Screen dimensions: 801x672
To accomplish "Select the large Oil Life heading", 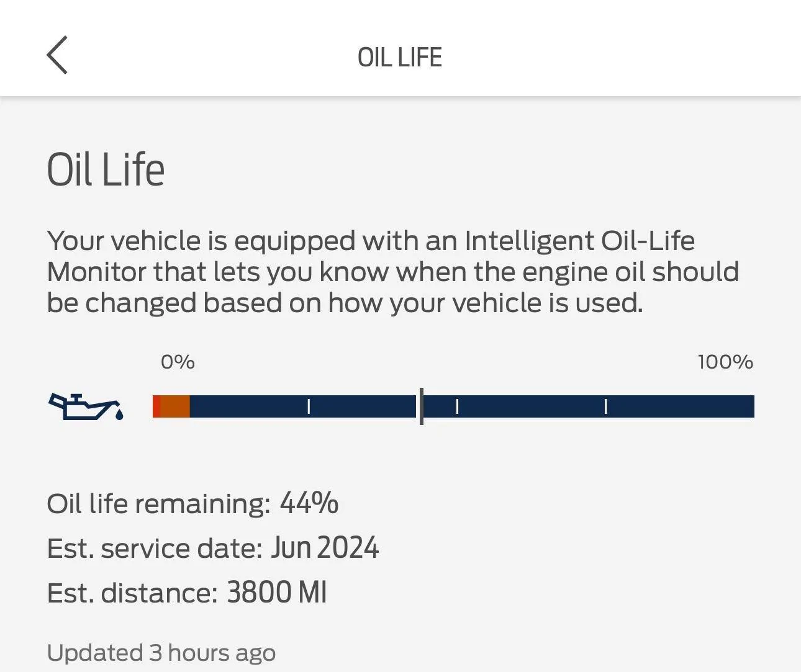I will [106, 169].
